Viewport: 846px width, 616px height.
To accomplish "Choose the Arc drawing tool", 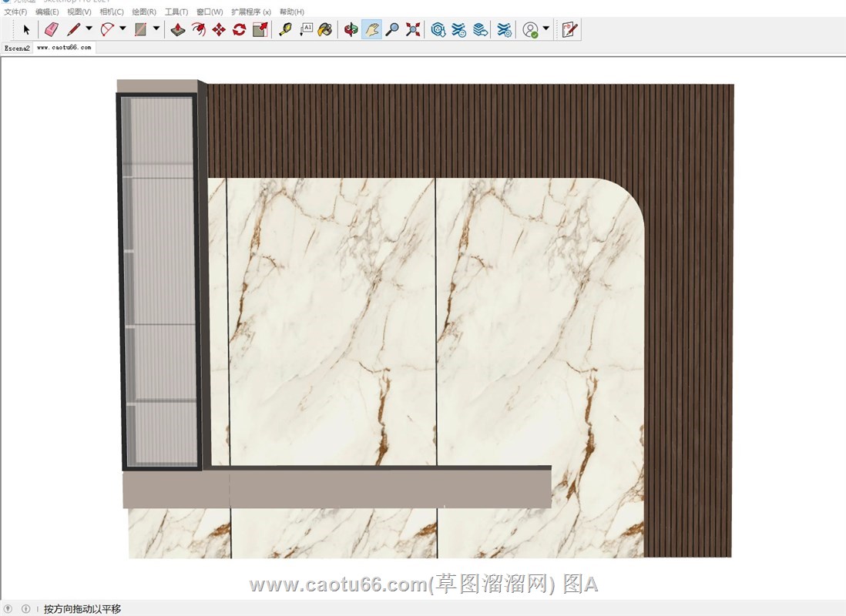I will point(107,30).
